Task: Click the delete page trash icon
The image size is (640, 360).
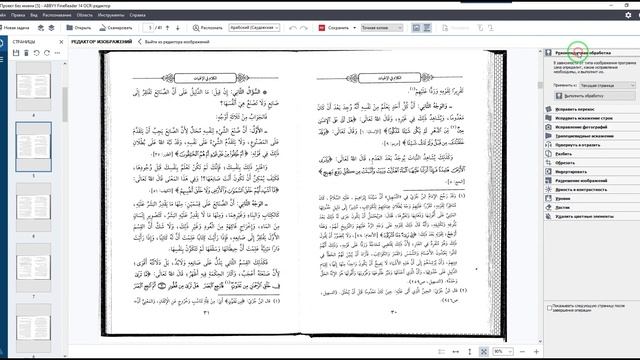Action: click(x=26, y=53)
